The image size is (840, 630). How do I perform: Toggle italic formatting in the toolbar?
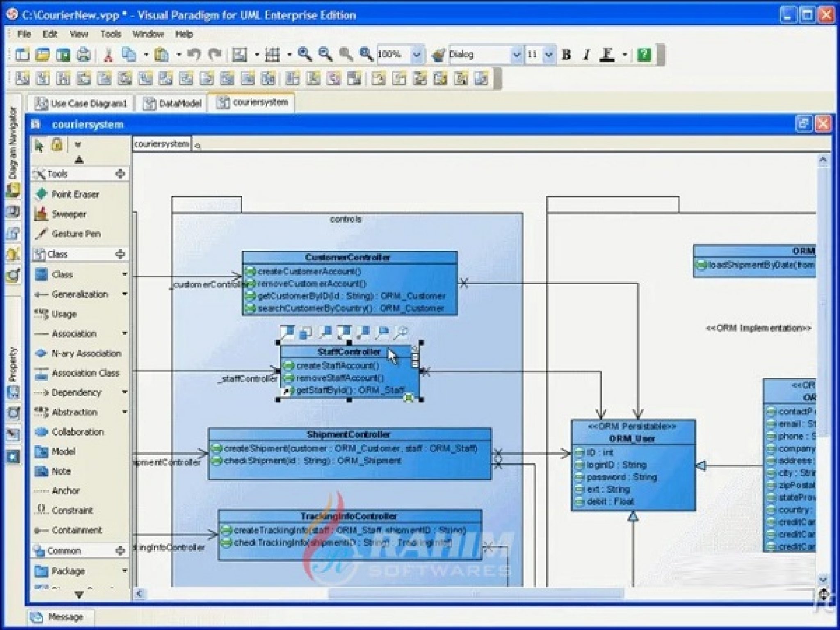pos(586,54)
